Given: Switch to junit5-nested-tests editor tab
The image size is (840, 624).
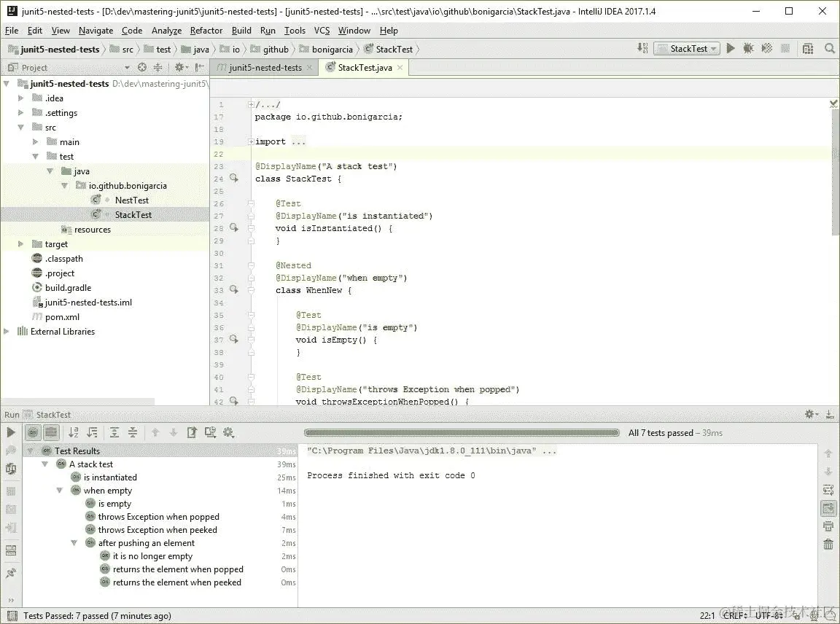Looking at the screenshot, I should 264,68.
